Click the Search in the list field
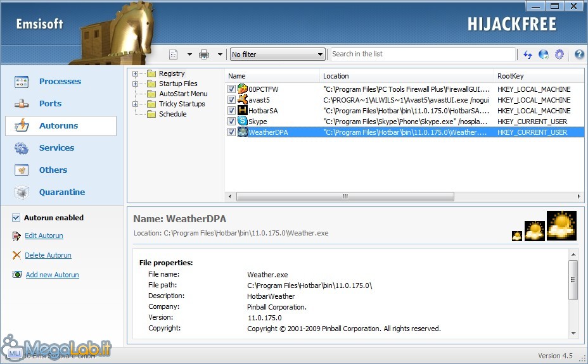Screen dimensions: 588x364 [x=423, y=54]
